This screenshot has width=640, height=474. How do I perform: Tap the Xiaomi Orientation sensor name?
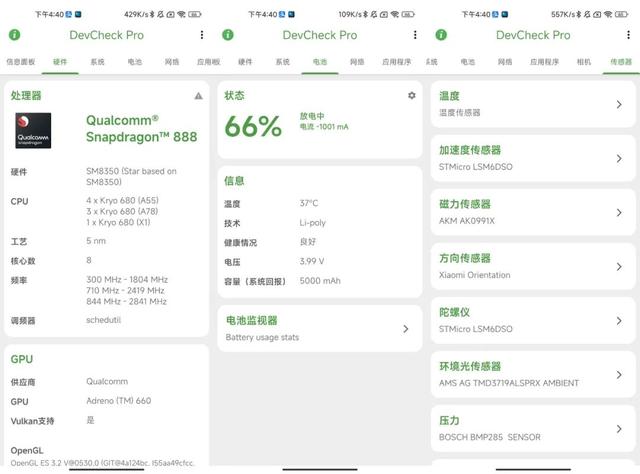click(474, 275)
